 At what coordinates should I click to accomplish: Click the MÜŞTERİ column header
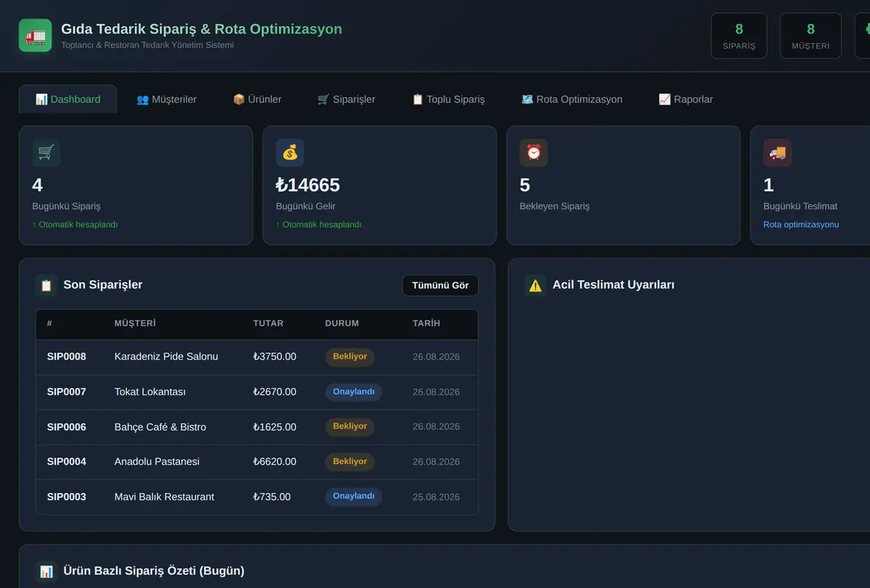135,323
